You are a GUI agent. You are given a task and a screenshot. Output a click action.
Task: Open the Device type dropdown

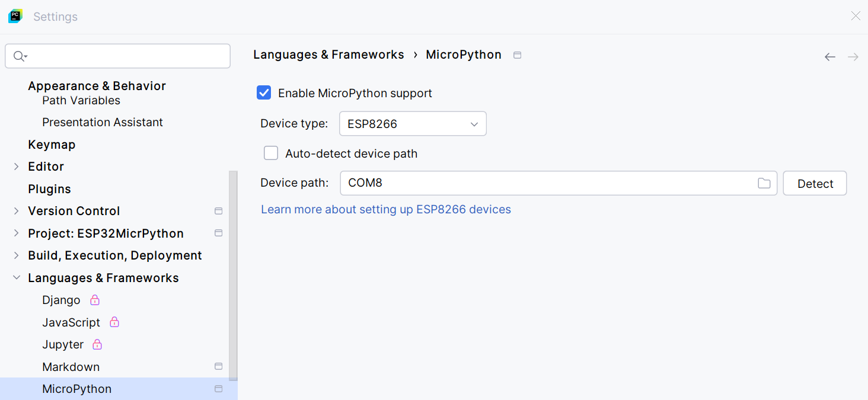click(x=413, y=124)
